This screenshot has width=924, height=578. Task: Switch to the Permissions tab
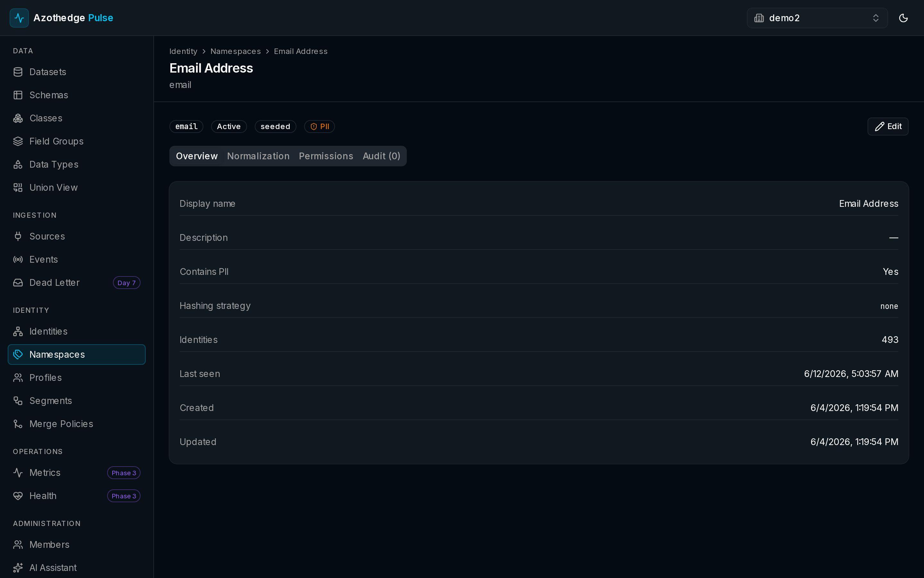pyautogui.click(x=326, y=156)
